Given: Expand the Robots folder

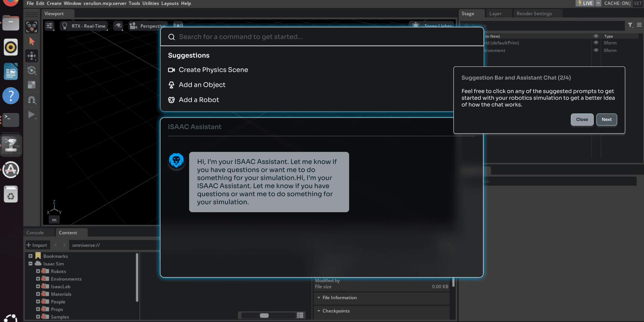Looking at the screenshot, I should pos(38,271).
